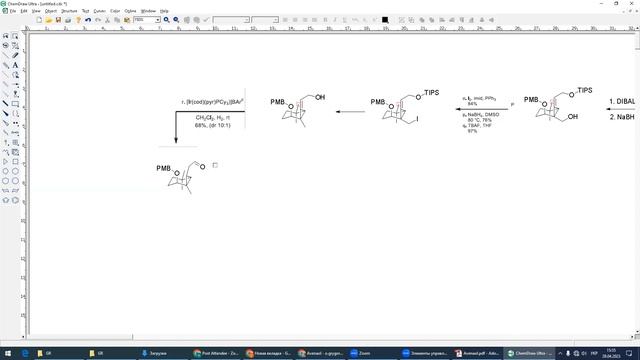Viewport: 640px width, 360px height.
Task: Click the CH2Cl2, H2, rt conditions text
Action: point(213,118)
